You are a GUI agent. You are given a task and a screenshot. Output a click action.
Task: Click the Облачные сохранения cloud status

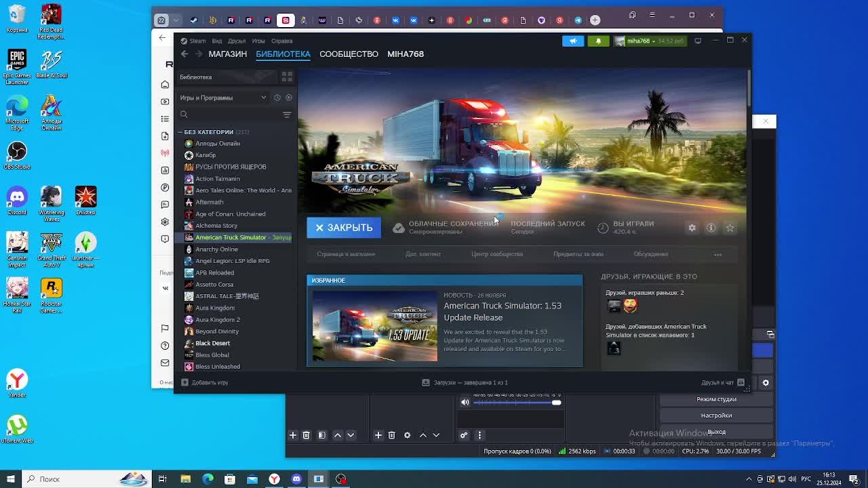(446, 228)
